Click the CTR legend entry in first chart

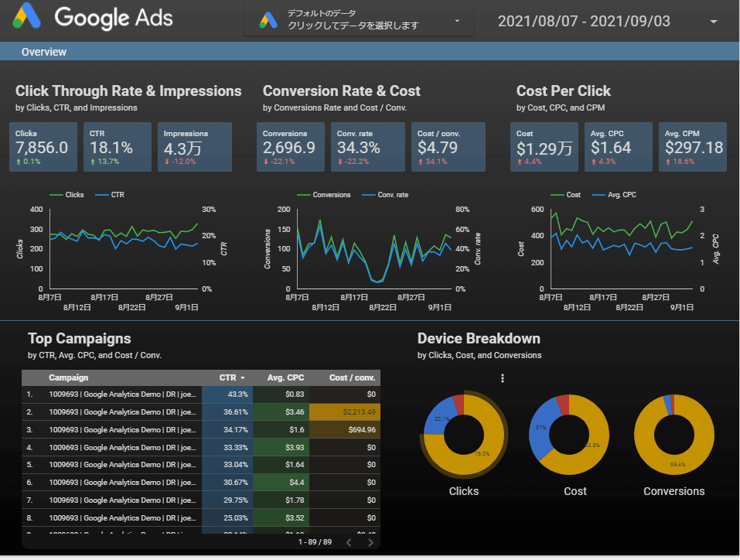110,195
